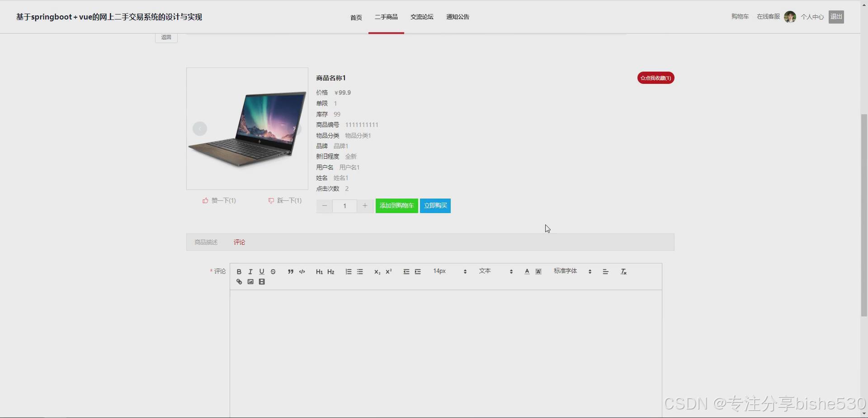Insert a video into the comment
868x418 pixels.
coord(262,282)
